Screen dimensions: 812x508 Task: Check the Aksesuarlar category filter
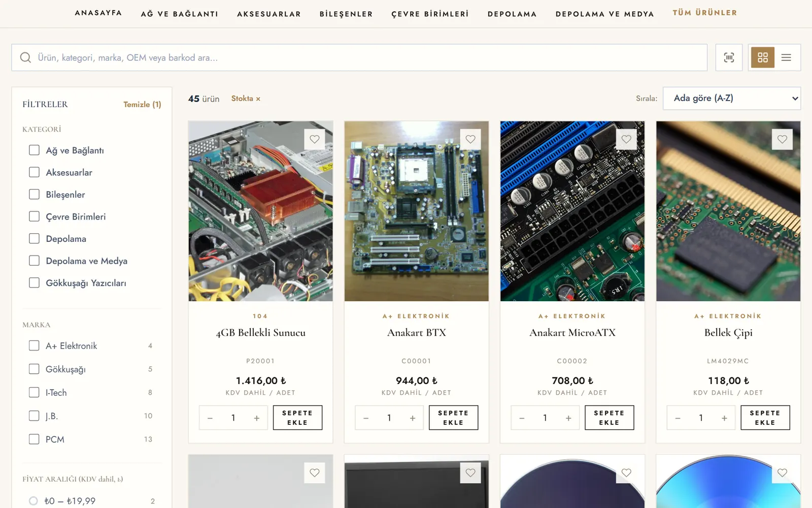point(34,172)
